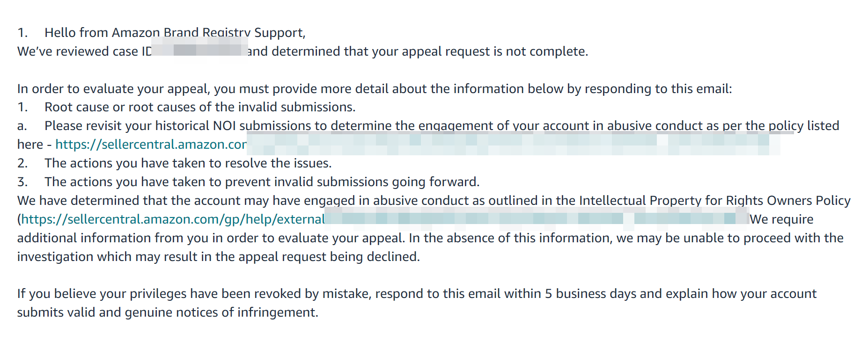Viewport: 868px width, 348px height.
Task: Click the "prevent invalid submissions going forward" item
Action: (x=262, y=182)
